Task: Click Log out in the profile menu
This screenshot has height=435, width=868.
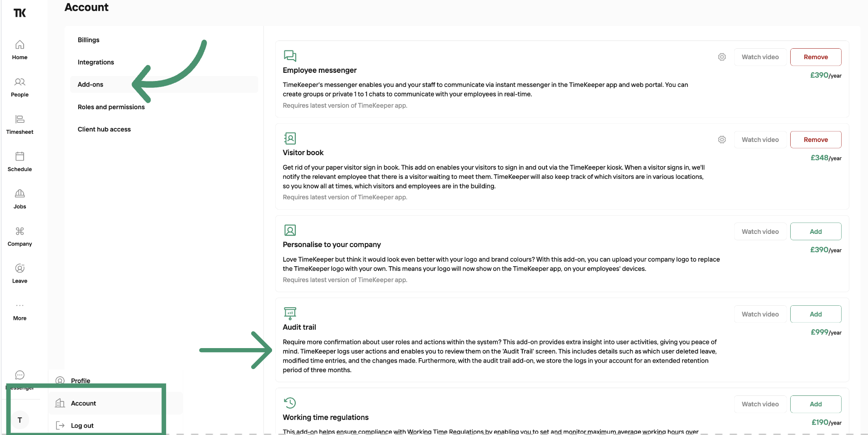Action: tap(82, 425)
